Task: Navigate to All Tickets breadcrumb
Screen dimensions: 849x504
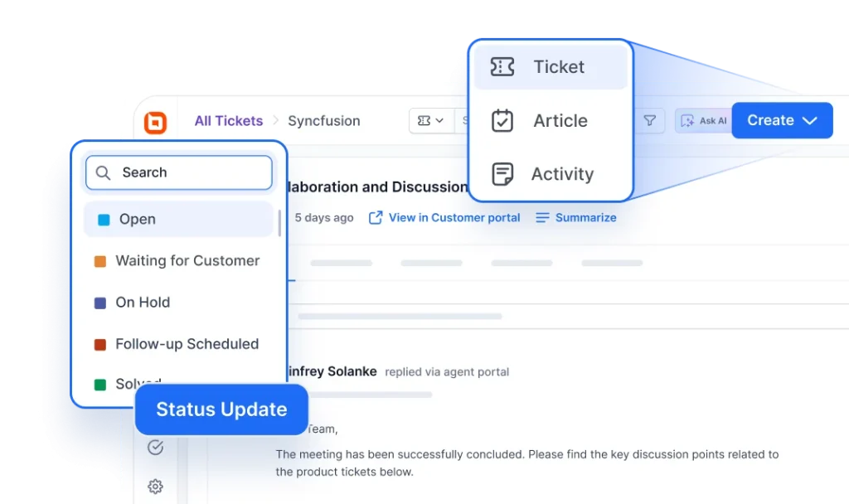Action: pyautogui.click(x=229, y=120)
